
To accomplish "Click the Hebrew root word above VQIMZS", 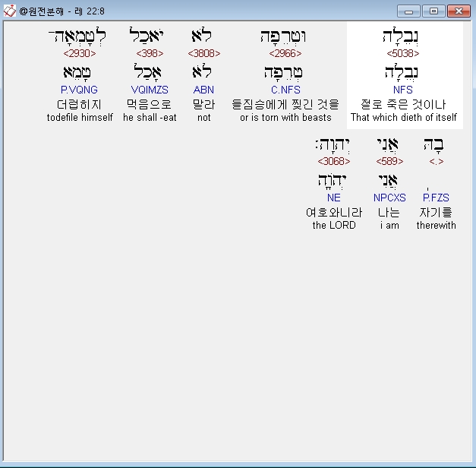I will click(x=147, y=72).
